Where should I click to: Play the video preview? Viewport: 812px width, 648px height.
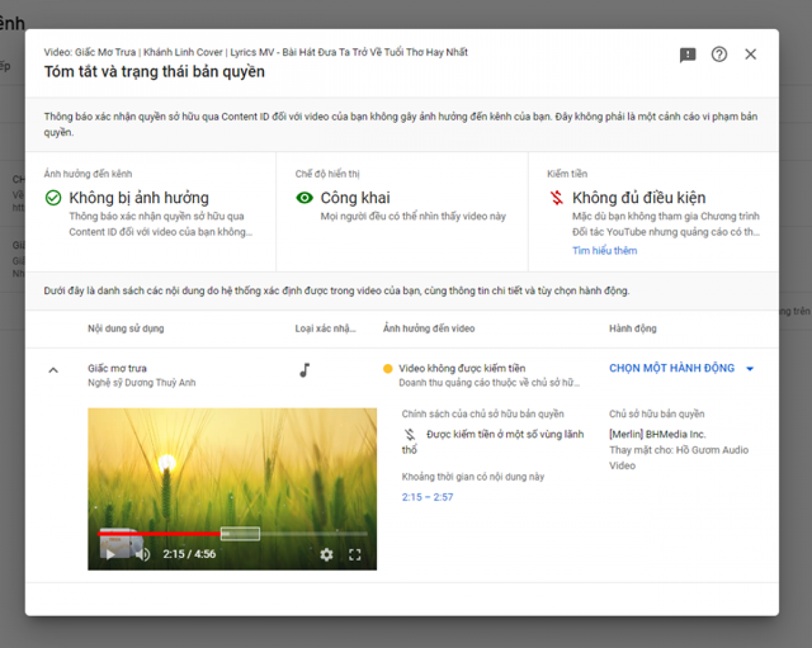click(110, 555)
